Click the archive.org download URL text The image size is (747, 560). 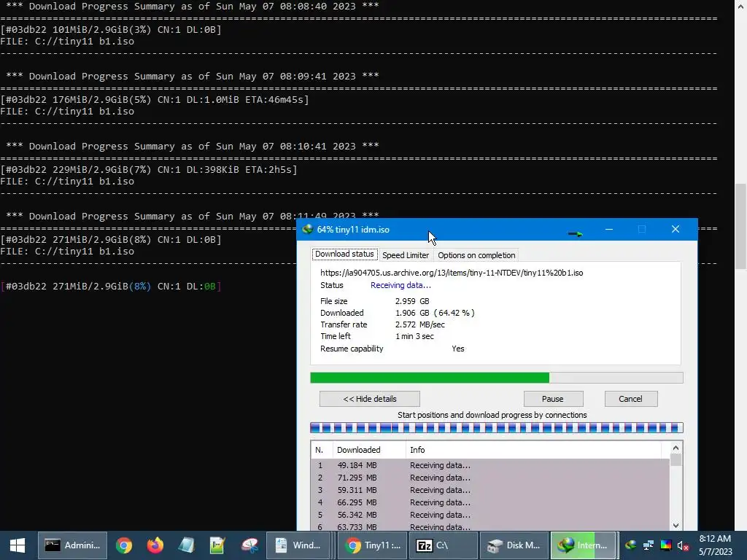coord(452,273)
